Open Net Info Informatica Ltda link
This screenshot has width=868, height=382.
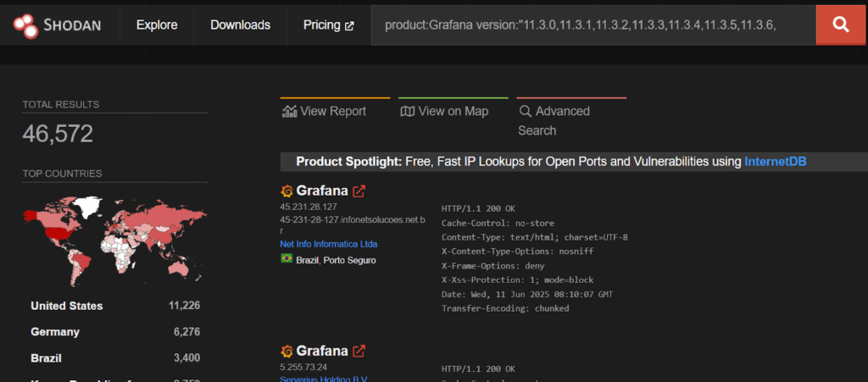[328, 244]
